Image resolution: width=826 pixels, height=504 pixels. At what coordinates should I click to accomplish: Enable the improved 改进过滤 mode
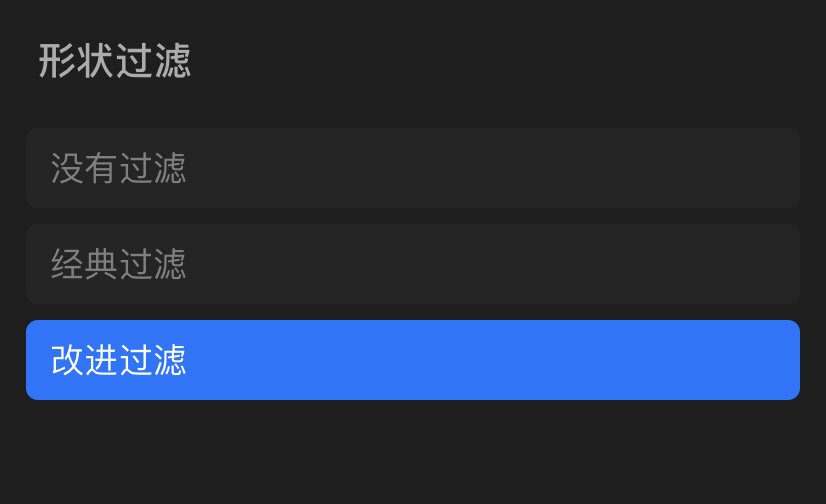point(412,360)
